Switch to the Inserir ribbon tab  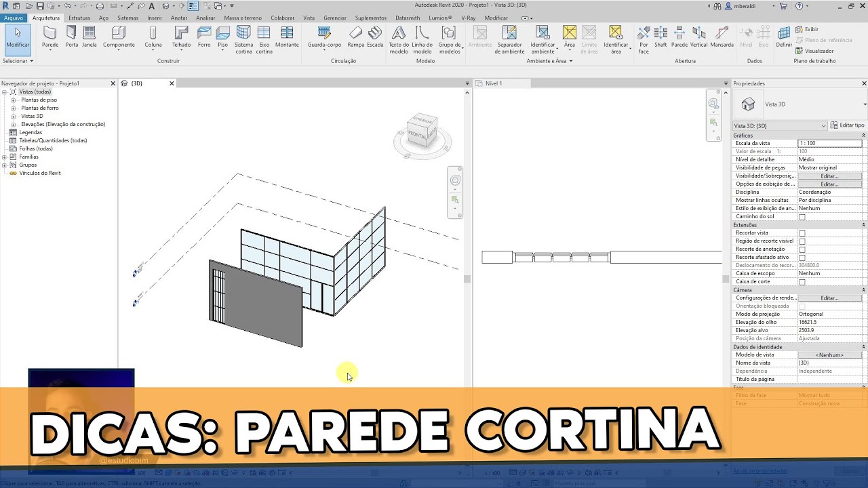click(155, 18)
